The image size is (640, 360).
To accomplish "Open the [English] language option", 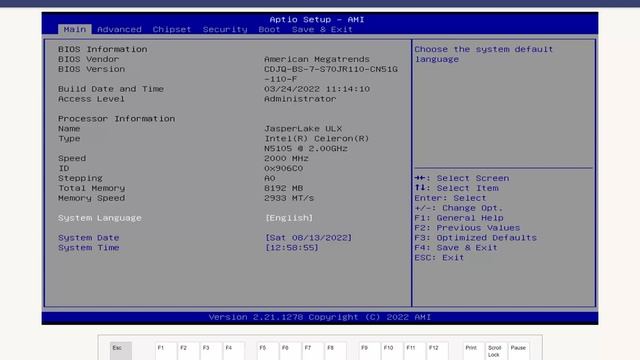I will click(289, 218).
